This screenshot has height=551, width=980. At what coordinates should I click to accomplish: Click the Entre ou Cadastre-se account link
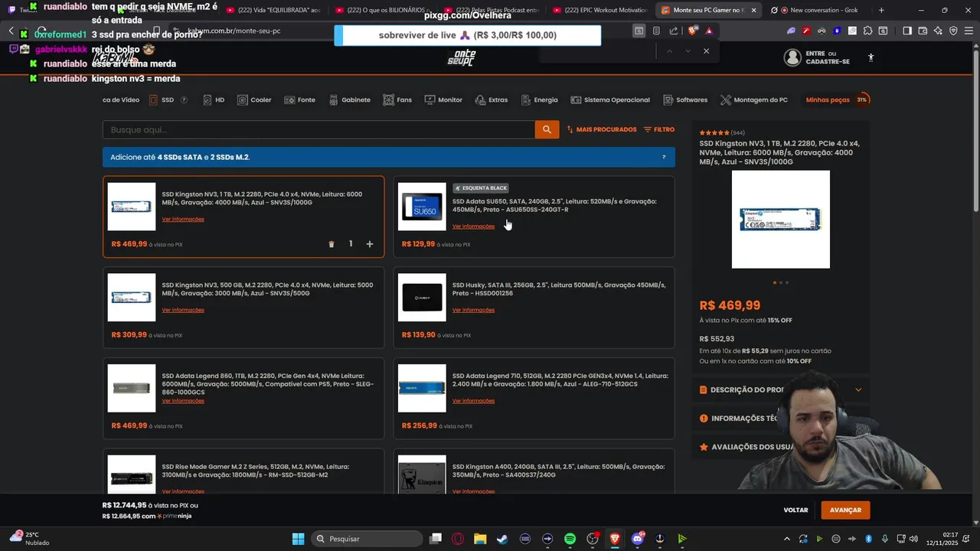click(x=817, y=57)
